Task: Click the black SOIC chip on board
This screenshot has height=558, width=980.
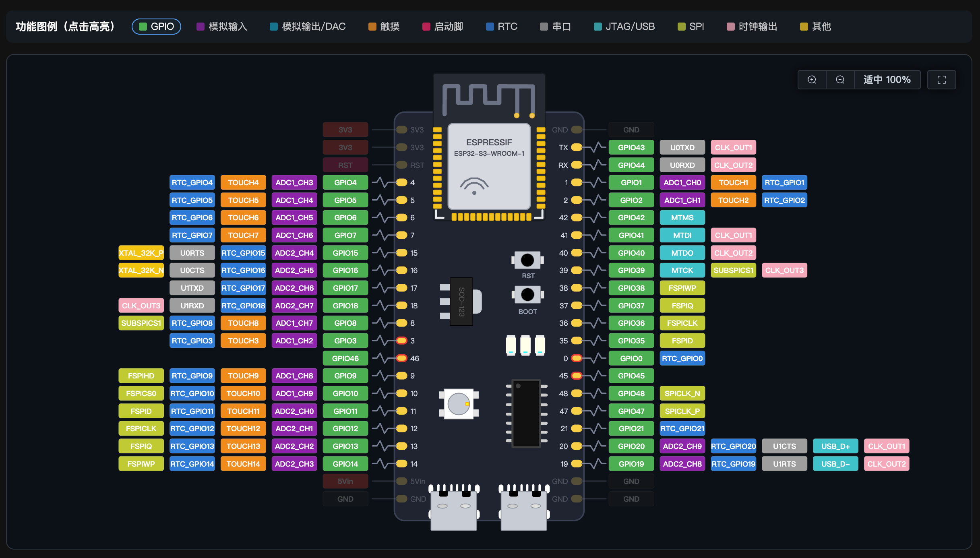Action: (x=526, y=413)
